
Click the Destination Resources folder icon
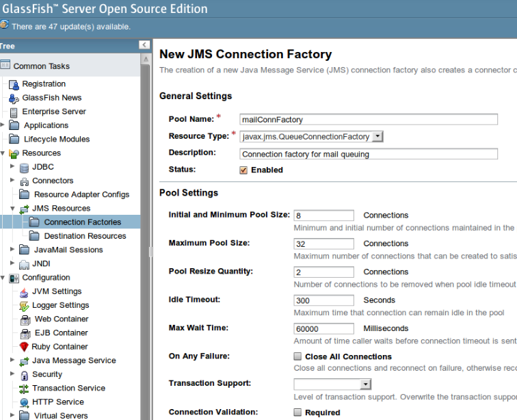34,236
